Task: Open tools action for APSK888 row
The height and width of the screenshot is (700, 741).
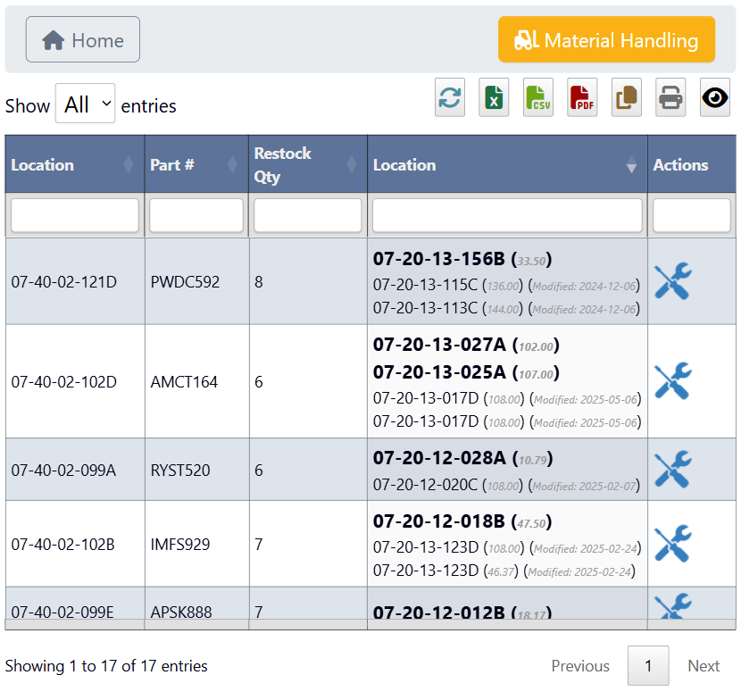Action: point(673,607)
